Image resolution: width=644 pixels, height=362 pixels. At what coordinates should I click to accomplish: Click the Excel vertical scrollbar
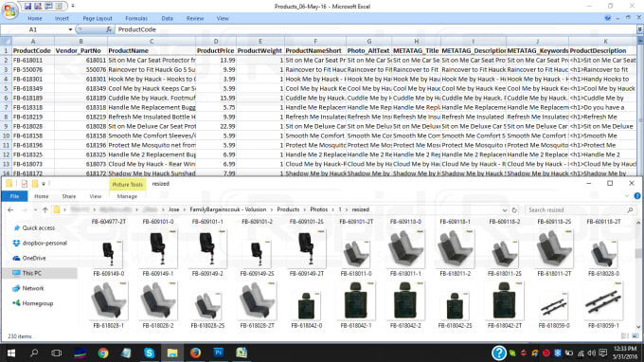[x=640, y=107]
